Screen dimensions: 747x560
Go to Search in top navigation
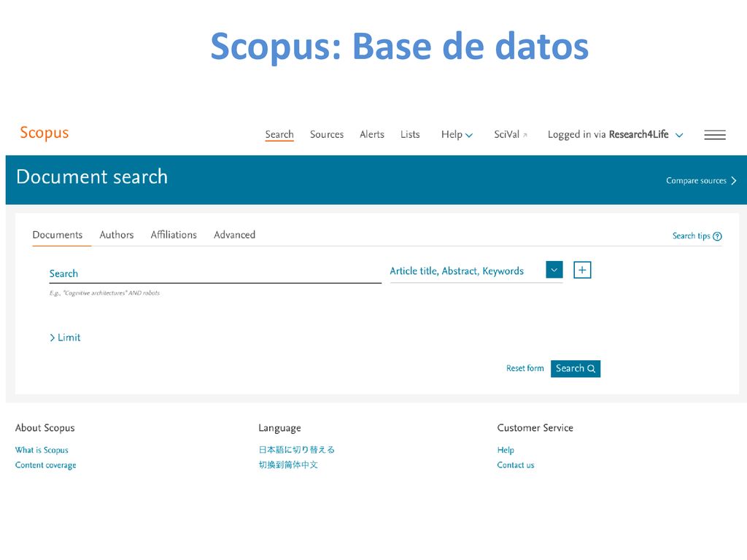(x=279, y=135)
